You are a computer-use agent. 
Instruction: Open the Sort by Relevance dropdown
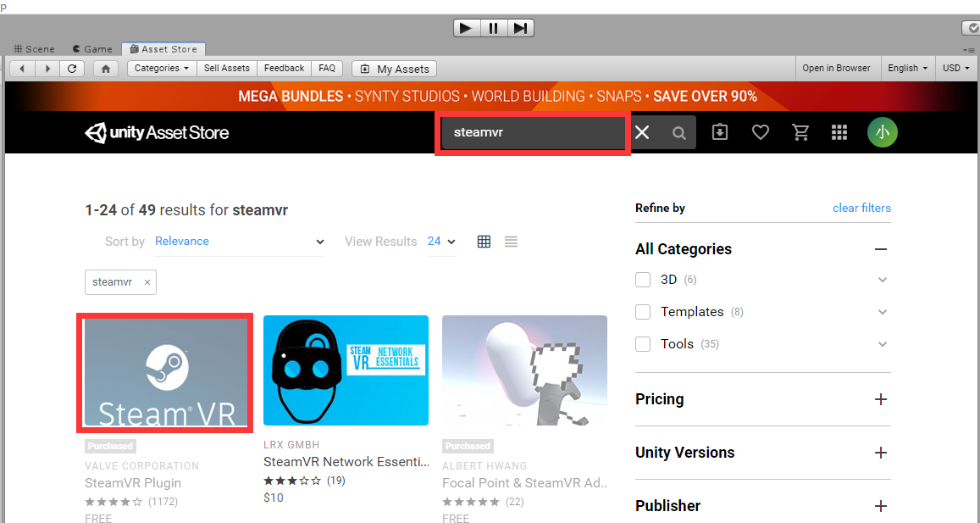click(240, 242)
